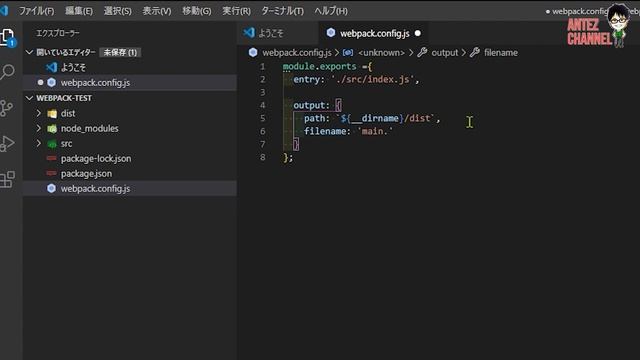Expand the dist folder
The width and height of the screenshot is (640, 360).
point(39,113)
